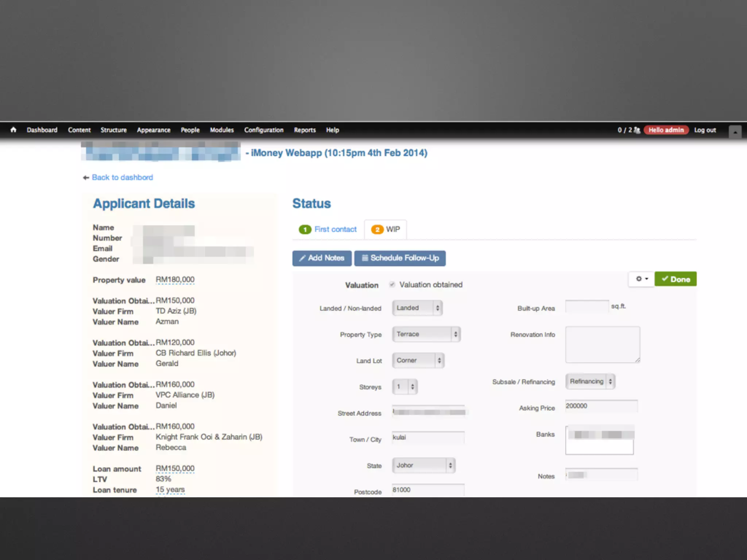
Task: Click the orange step 2 badge
Action: (377, 230)
